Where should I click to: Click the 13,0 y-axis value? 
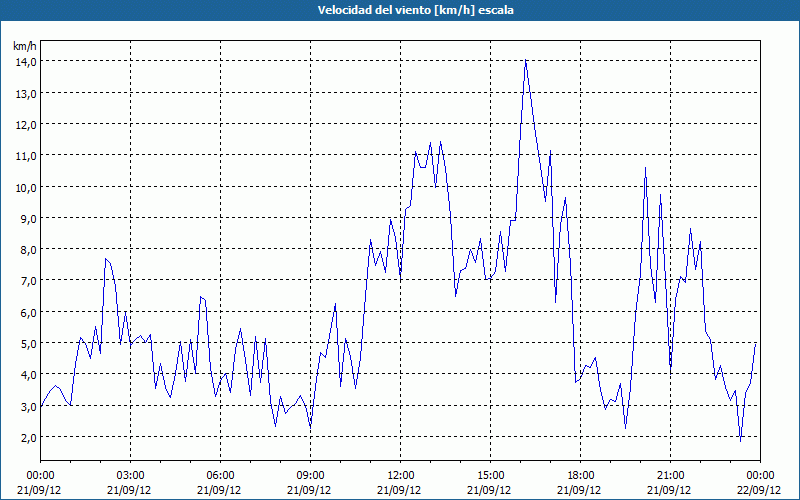[26, 93]
